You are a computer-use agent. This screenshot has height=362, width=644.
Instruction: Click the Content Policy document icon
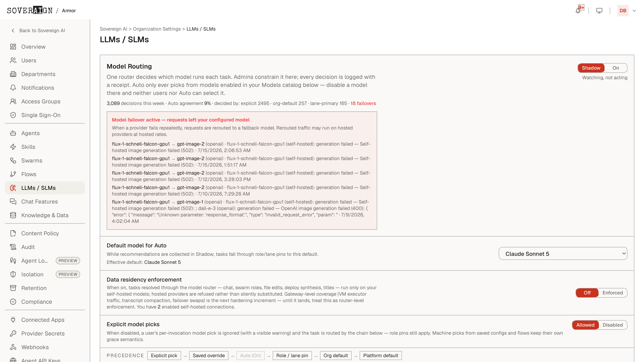click(x=13, y=233)
